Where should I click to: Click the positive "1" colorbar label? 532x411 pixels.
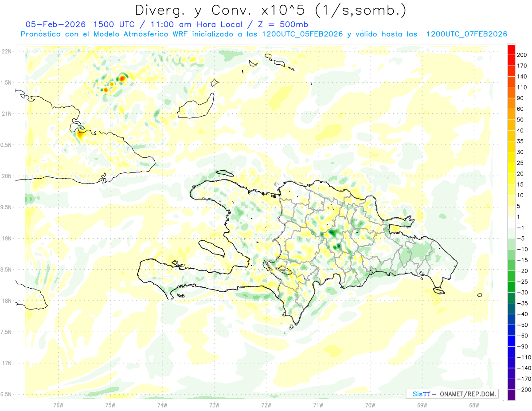(519, 217)
